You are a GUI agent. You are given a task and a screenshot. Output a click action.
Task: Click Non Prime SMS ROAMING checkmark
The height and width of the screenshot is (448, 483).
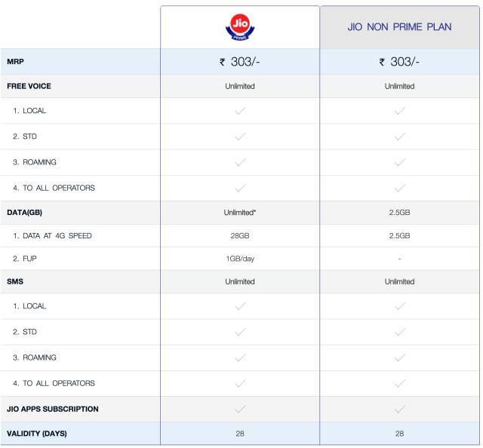pyautogui.click(x=399, y=357)
